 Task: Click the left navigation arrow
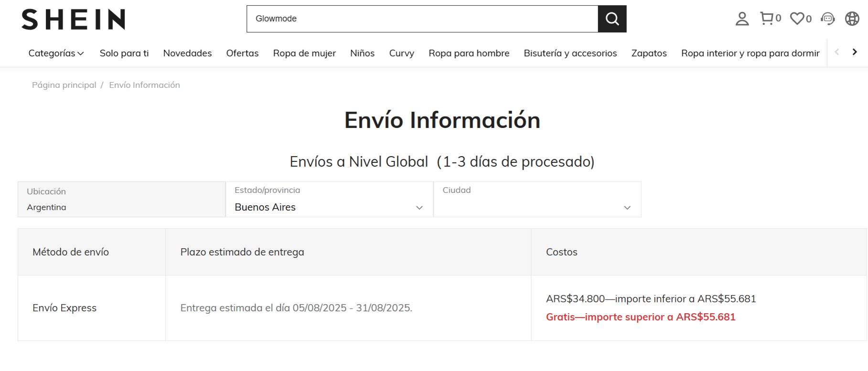pos(836,52)
